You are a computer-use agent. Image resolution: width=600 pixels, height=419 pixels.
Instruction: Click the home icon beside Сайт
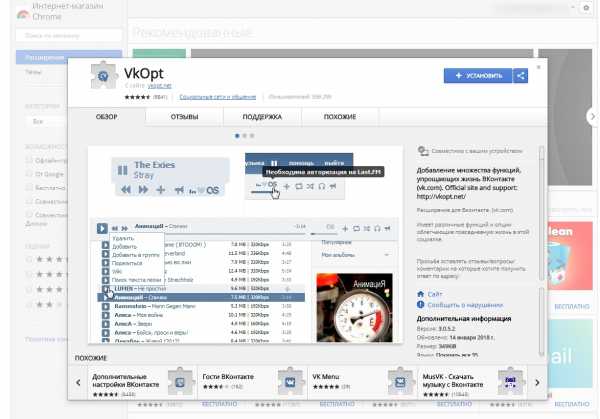pos(421,294)
